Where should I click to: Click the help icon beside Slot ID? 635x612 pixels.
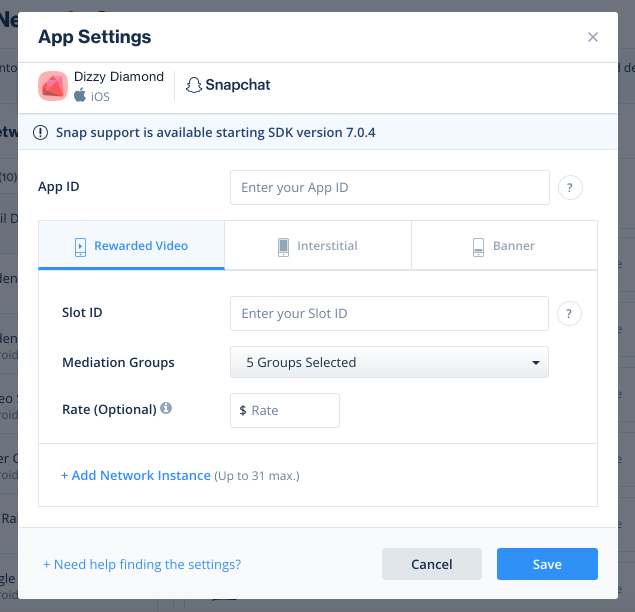569,313
